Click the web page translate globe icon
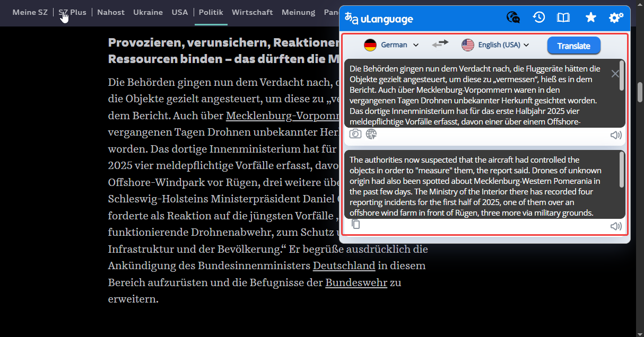 click(x=371, y=134)
